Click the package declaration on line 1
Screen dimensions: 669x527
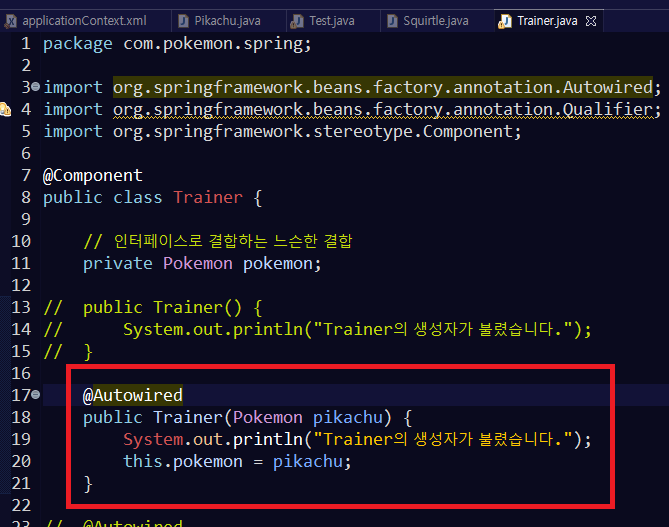pyautogui.click(x=177, y=44)
